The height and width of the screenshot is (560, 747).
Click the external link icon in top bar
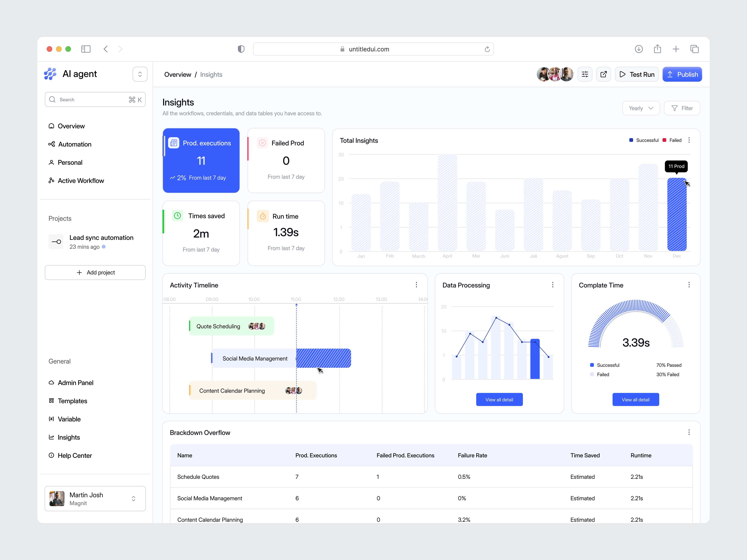click(x=604, y=74)
